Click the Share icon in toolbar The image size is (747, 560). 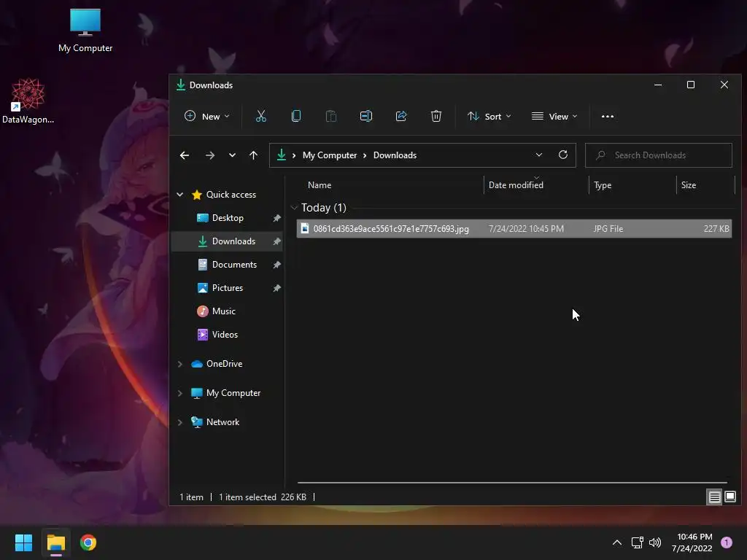(x=401, y=116)
